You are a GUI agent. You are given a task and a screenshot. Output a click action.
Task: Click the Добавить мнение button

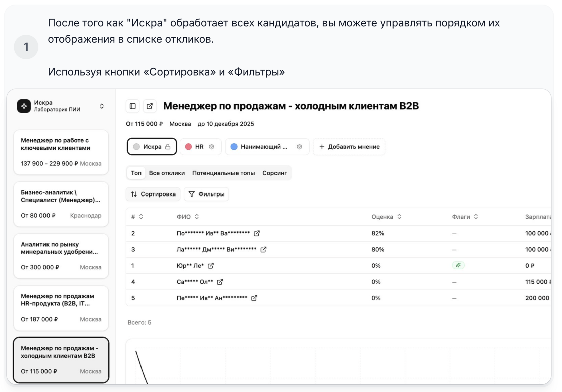click(x=349, y=147)
